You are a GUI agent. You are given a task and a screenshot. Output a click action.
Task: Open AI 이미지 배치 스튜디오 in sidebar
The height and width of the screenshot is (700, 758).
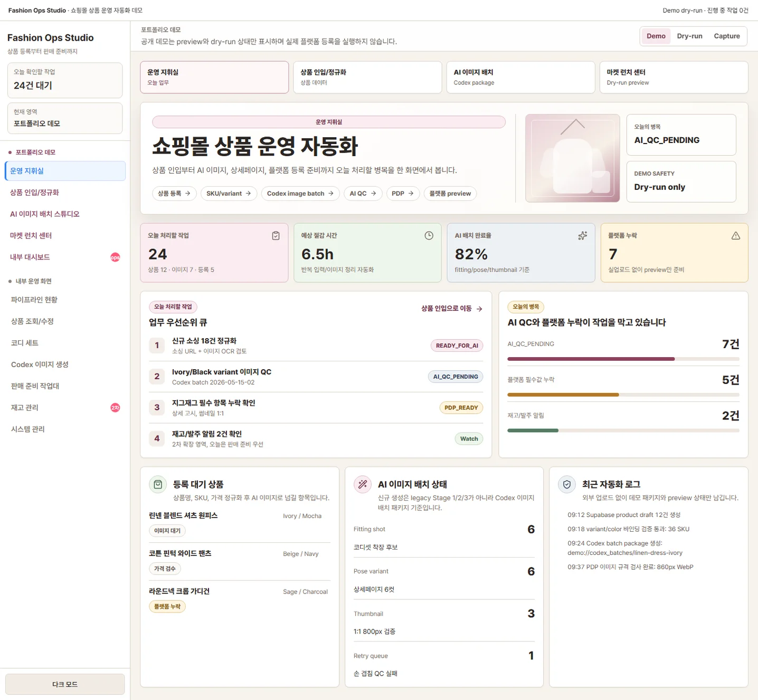click(x=65, y=214)
